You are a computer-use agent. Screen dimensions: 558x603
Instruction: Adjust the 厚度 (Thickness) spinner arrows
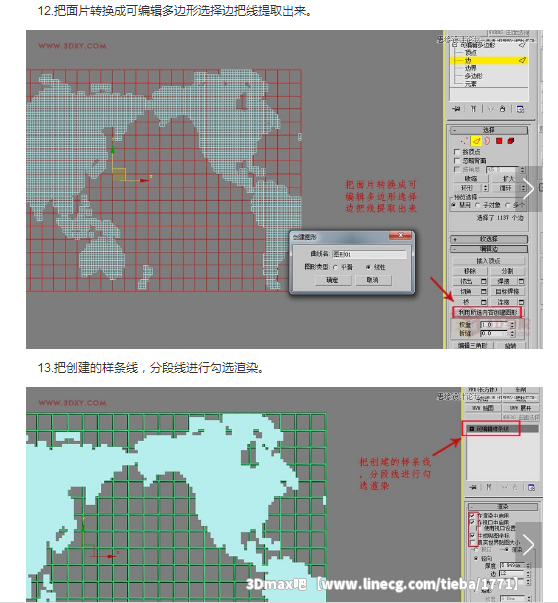[528, 565]
